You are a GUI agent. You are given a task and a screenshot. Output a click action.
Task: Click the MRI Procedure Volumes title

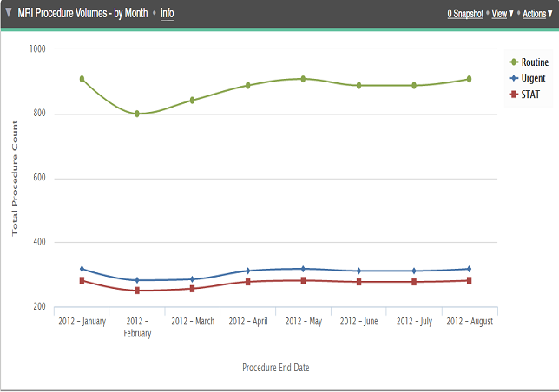pos(82,14)
